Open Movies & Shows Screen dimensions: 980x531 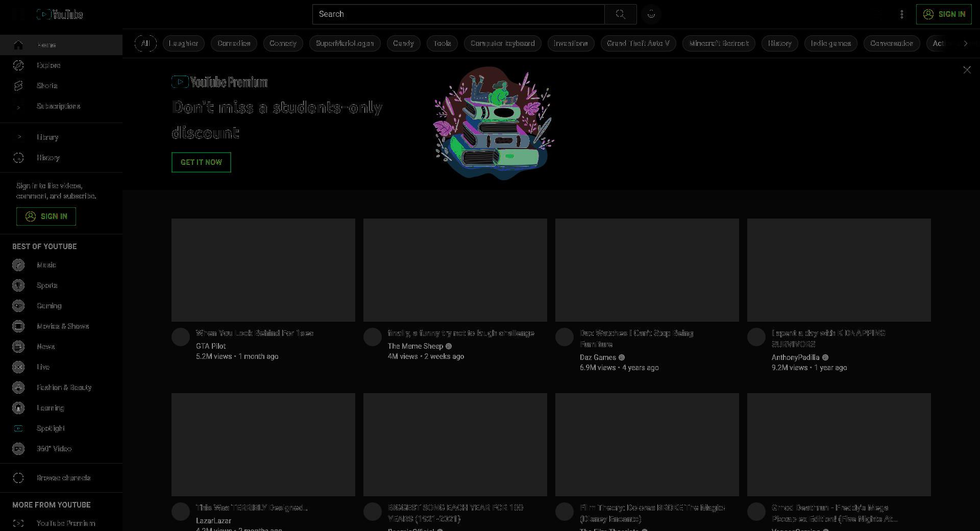click(61, 326)
